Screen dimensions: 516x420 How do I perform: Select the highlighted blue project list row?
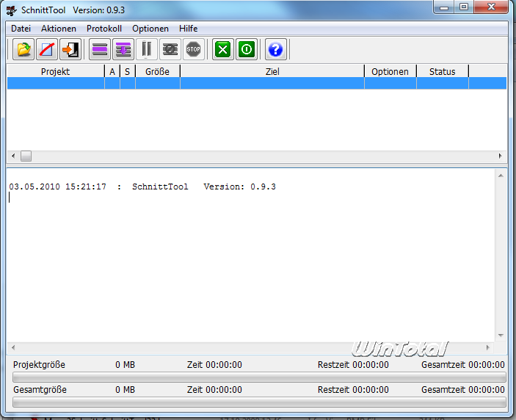pos(257,83)
